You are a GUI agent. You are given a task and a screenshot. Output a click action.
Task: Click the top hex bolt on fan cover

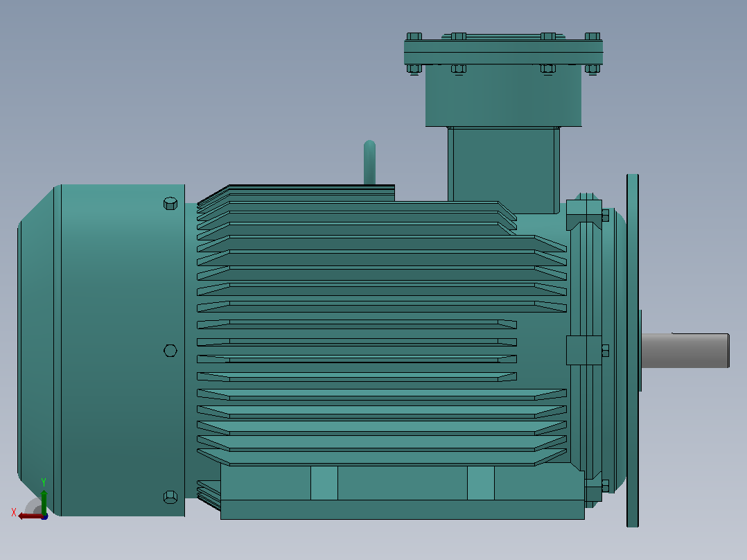tap(170, 204)
